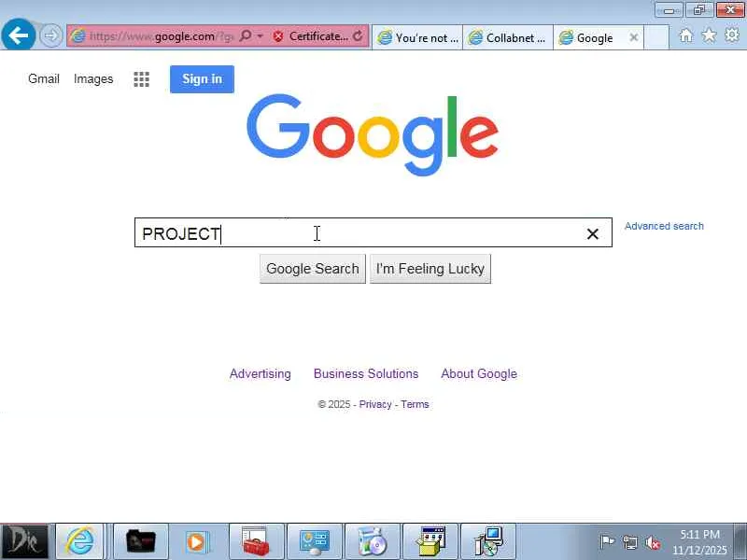Viewport: 747px width, 560px height.
Task: Open the Advertising link
Action: click(x=261, y=374)
